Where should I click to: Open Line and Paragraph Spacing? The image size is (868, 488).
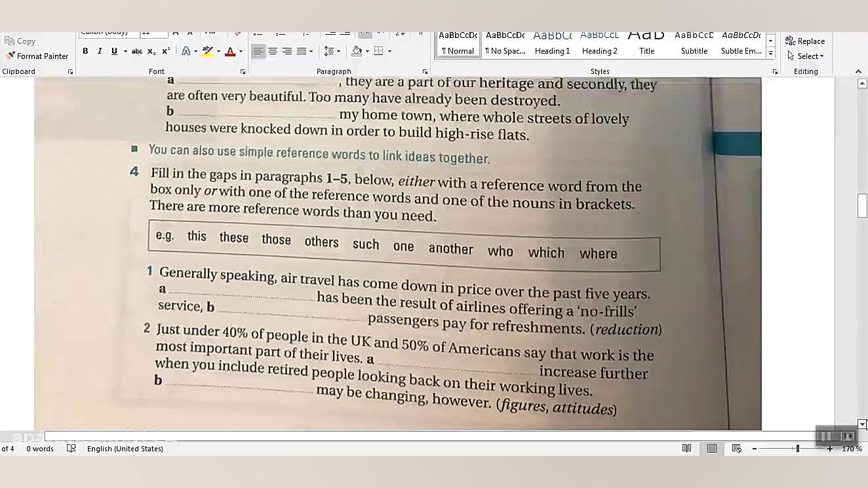[332, 51]
